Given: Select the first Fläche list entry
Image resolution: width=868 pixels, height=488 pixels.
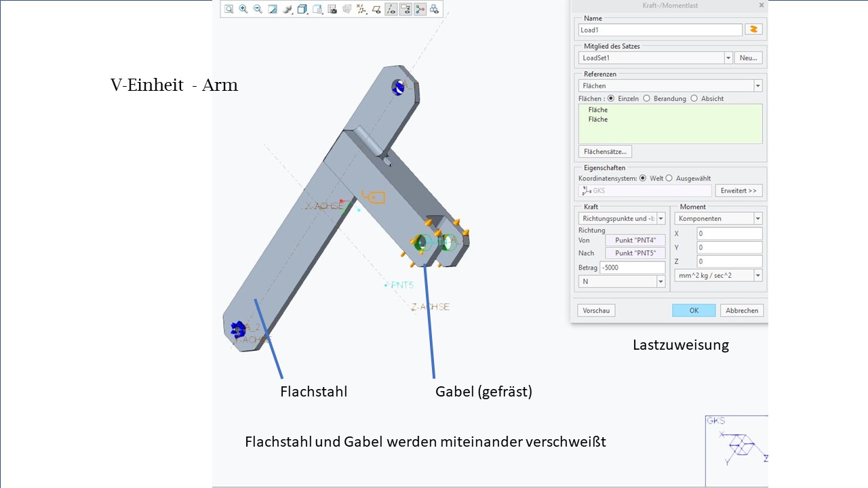Looking at the screenshot, I should click(x=598, y=110).
